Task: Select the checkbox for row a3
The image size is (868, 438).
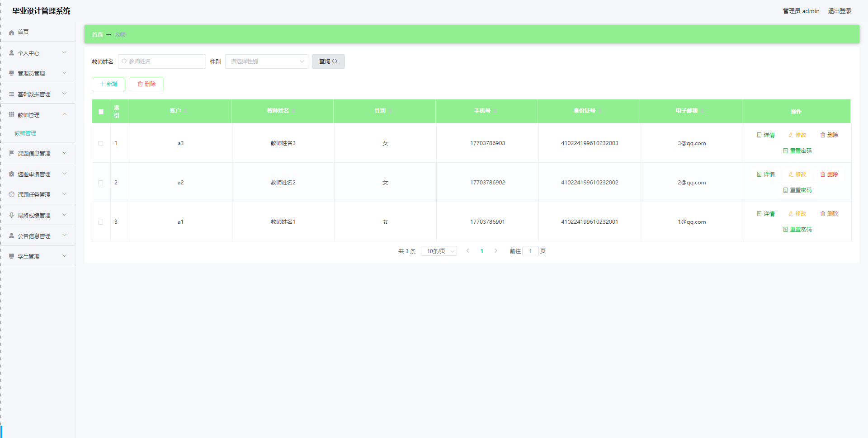Action: pyautogui.click(x=101, y=143)
